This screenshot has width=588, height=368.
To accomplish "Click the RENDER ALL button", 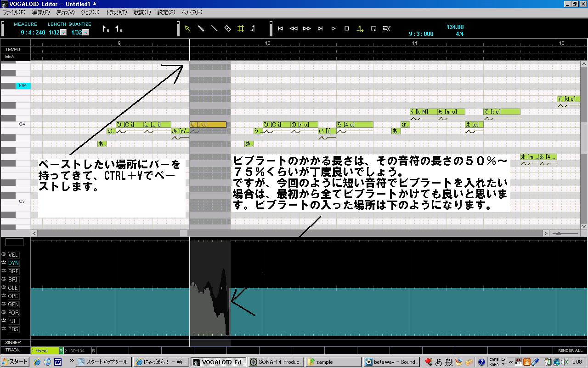I will pyautogui.click(x=570, y=351).
